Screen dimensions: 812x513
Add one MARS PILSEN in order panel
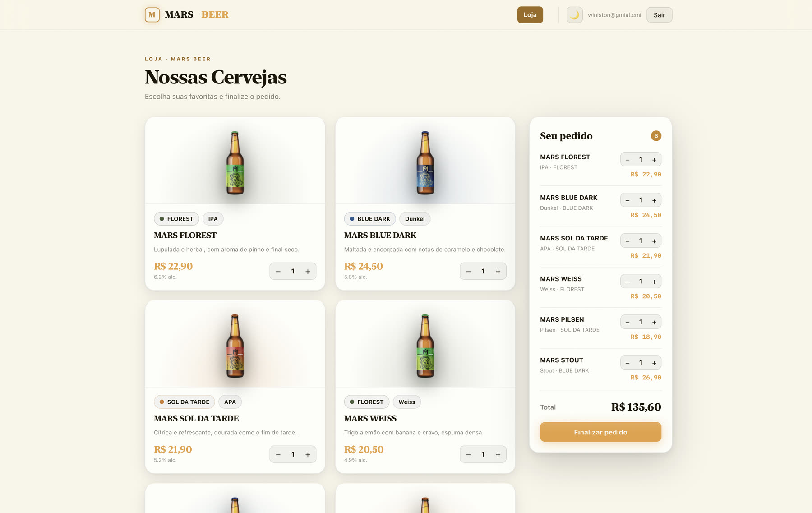click(654, 322)
